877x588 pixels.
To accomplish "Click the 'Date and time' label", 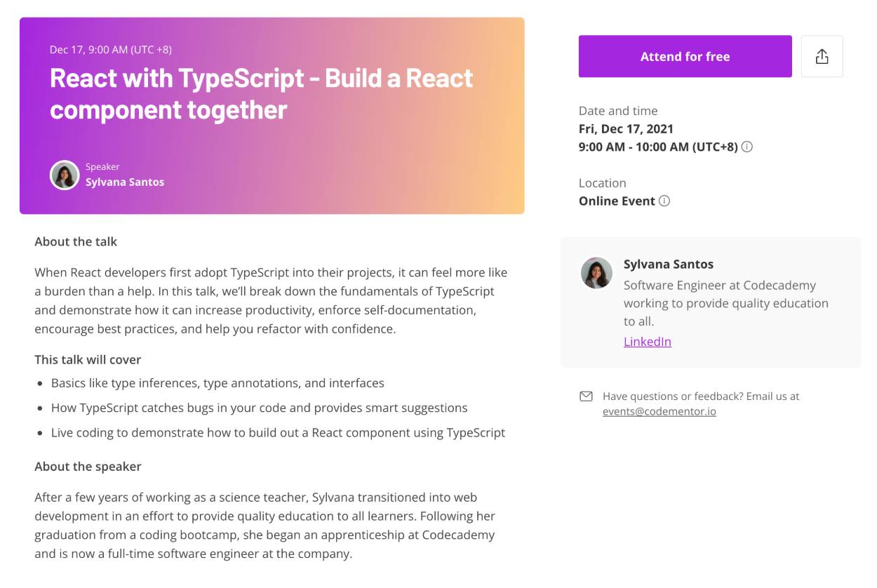I will (x=618, y=111).
